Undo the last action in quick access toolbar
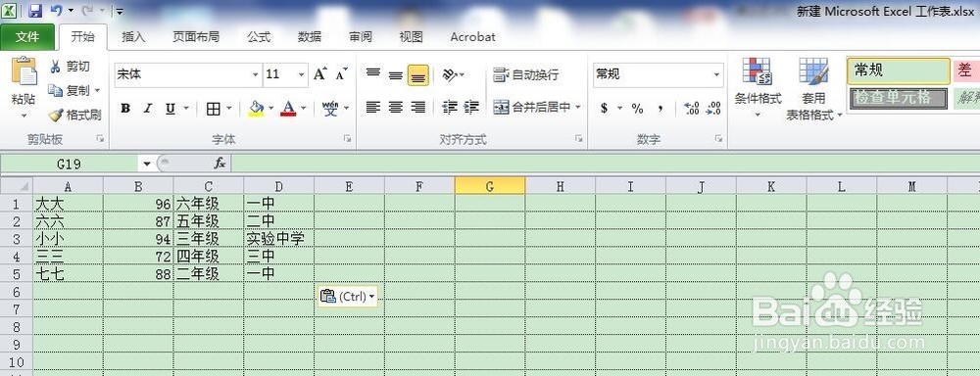The image size is (980, 376). (x=56, y=10)
